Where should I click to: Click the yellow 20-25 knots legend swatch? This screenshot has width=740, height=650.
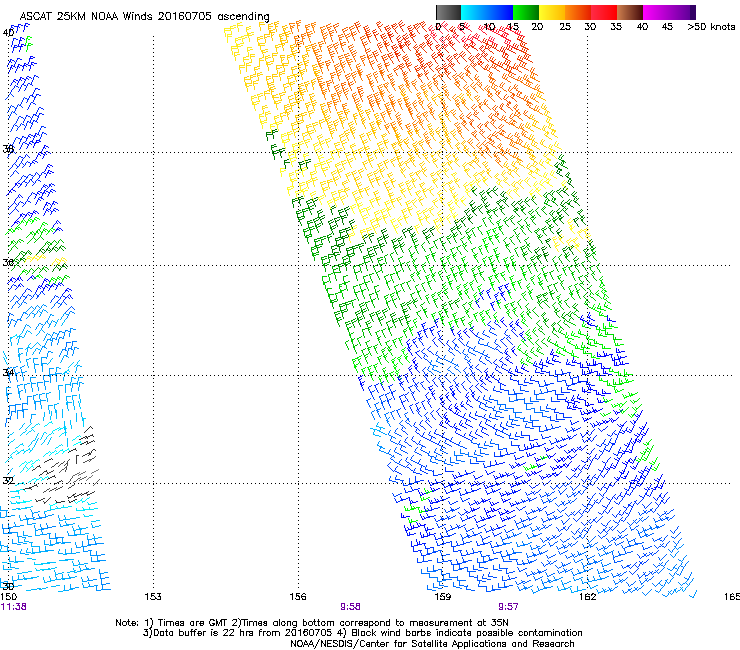click(552, 12)
